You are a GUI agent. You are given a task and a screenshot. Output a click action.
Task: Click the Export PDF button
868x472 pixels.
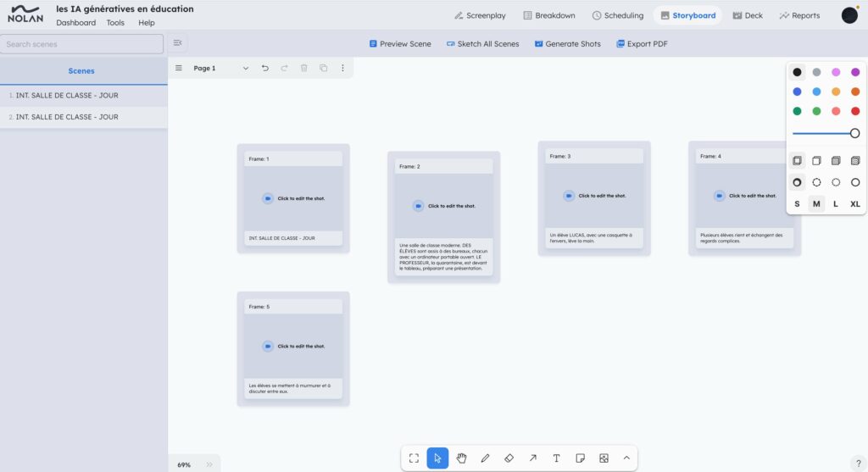point(643,44)
